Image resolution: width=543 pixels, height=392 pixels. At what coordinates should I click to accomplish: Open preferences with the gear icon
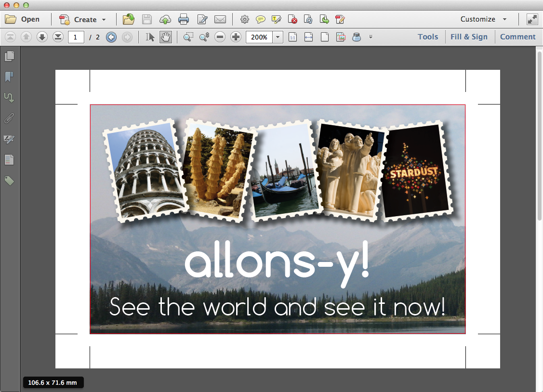[244, 19]
